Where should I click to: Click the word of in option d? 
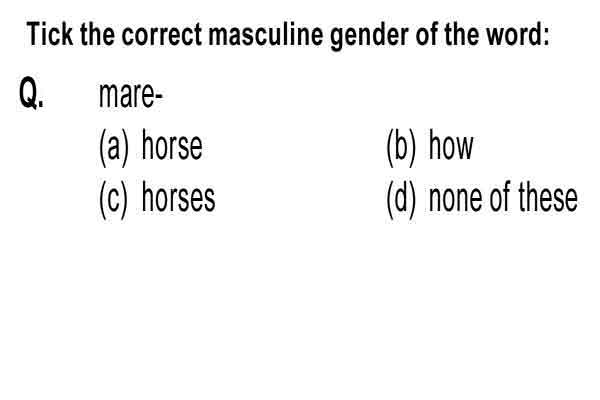click(x=502, y=198)
